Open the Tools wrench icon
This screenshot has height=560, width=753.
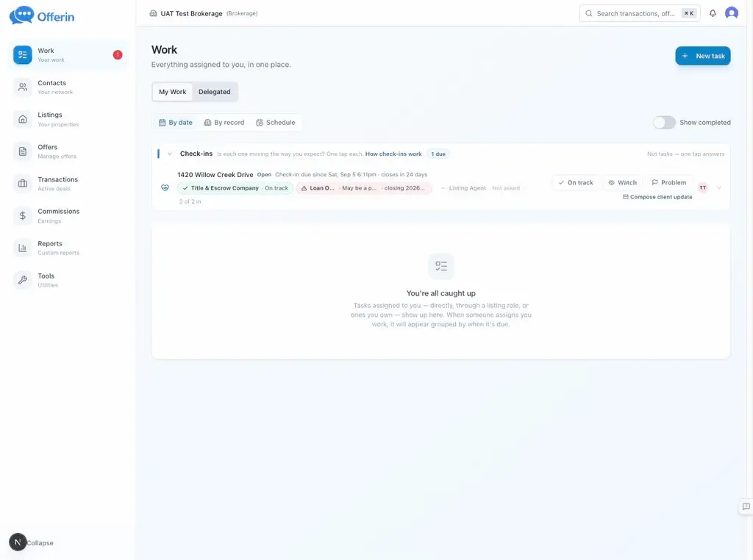click(x=23, y=280)
